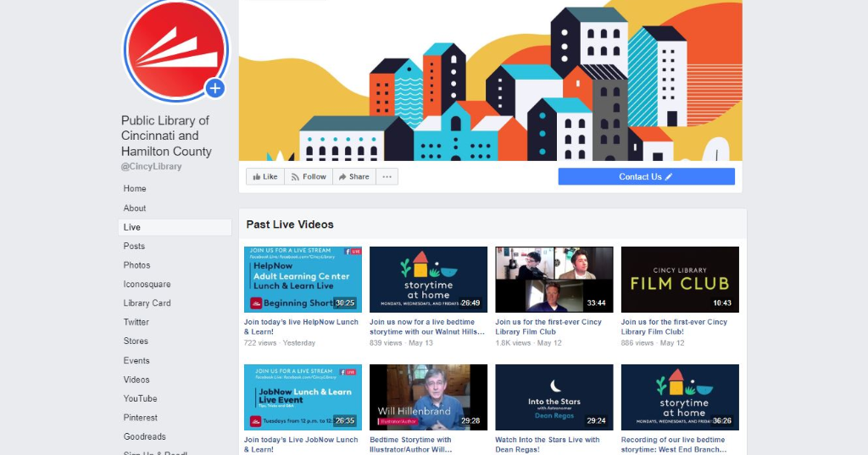868x455 pixels.
Task: Click the colorful buildings cover photo
Action: tap(491, 80)
